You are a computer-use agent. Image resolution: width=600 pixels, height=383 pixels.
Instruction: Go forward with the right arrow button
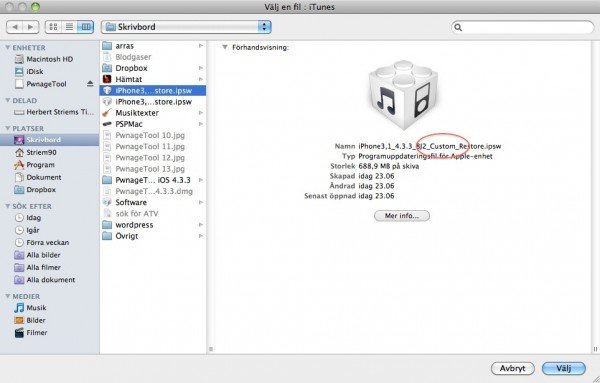pyautogui.click(x=31, y=27)
